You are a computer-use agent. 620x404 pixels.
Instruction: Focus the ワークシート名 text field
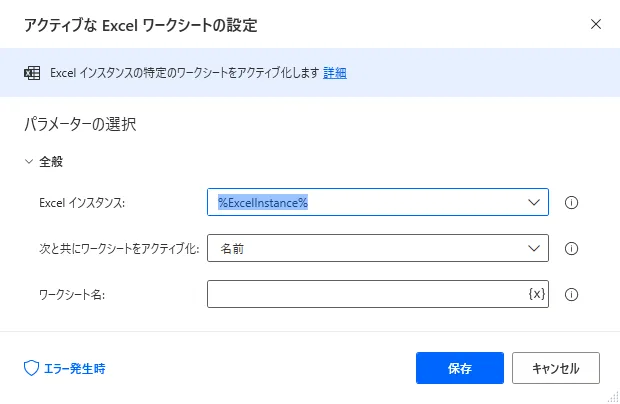(x=365, y=294)
